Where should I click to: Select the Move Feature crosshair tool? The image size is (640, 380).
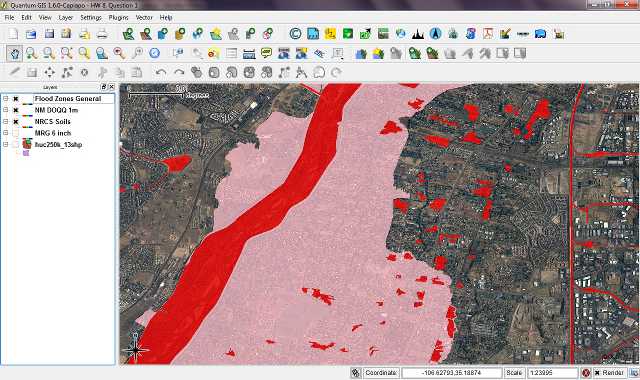[x=49, y=73]
